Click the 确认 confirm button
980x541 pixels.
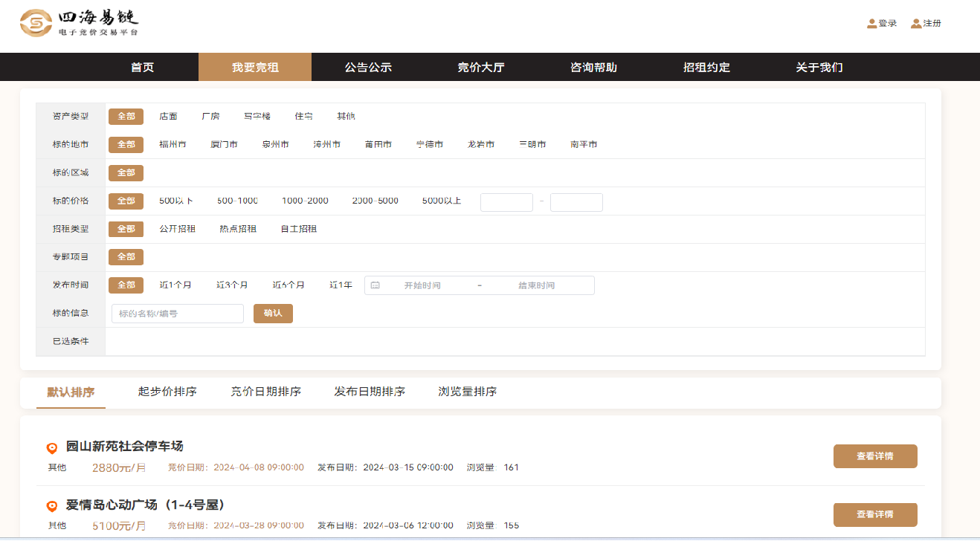point(273,314)
